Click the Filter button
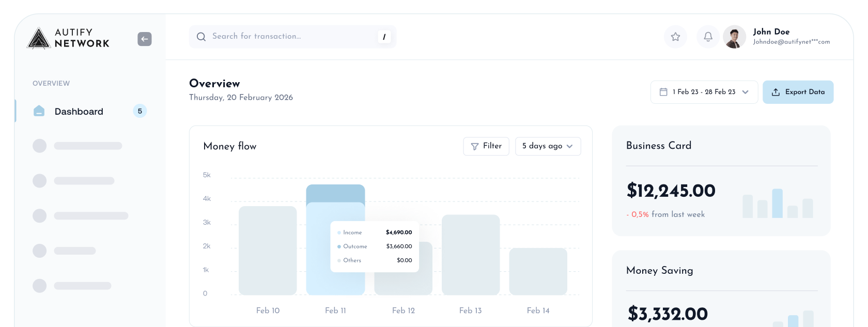 486,146
